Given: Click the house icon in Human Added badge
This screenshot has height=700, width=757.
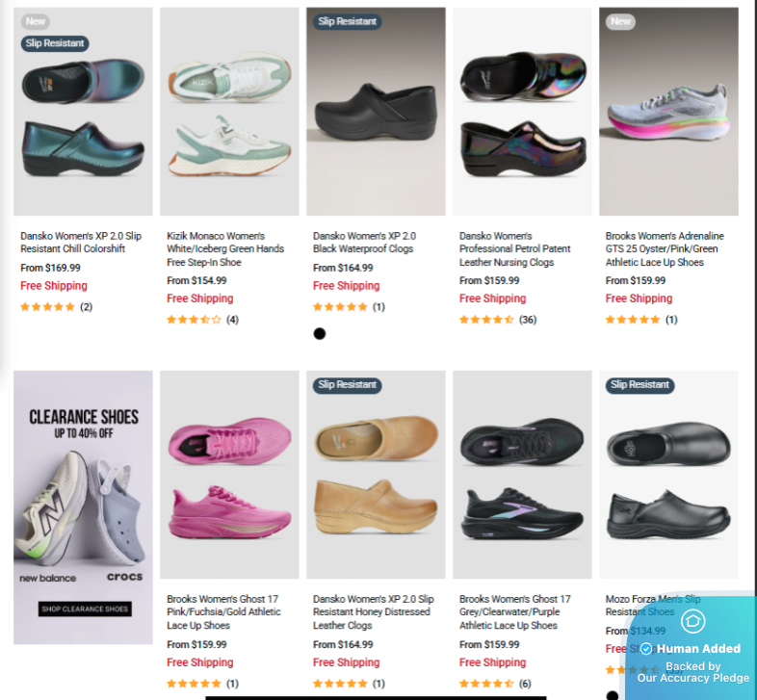Looking at the screenshot, I should (x=692, y=621).
